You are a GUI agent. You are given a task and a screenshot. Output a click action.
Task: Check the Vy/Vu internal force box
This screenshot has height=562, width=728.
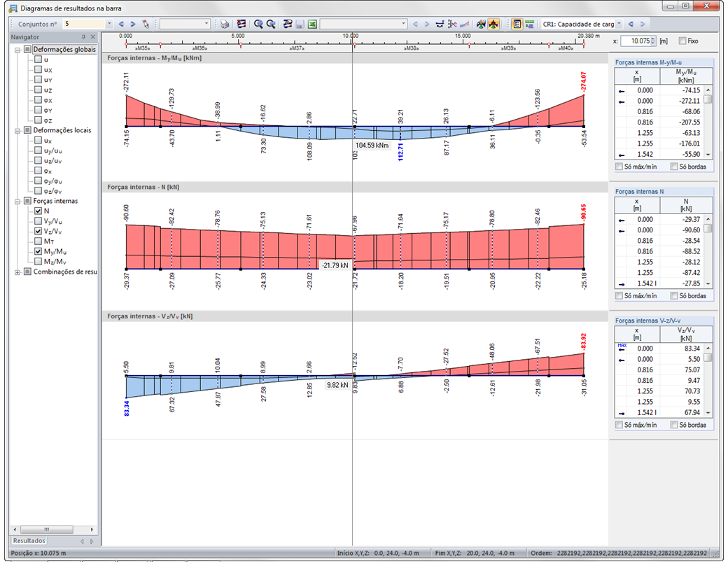point(38,221)
